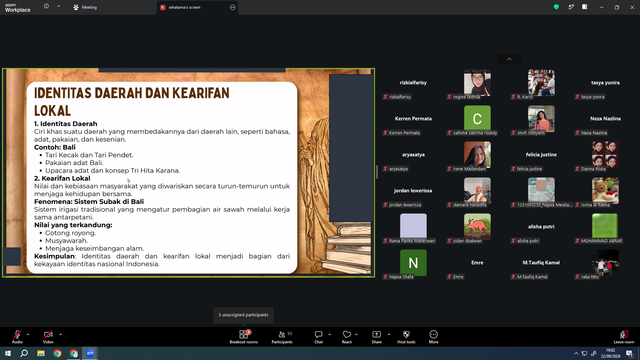Click jordan lewerissa participant tile
This screenshot has height=360, width=640.
point(413,191)
